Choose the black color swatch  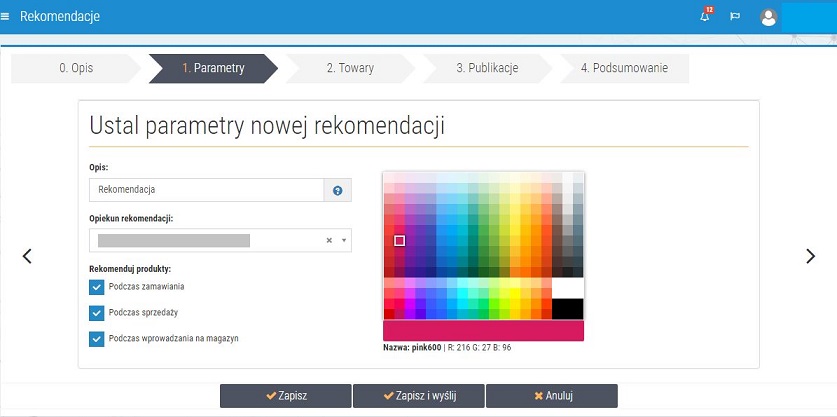click(567, 309)
